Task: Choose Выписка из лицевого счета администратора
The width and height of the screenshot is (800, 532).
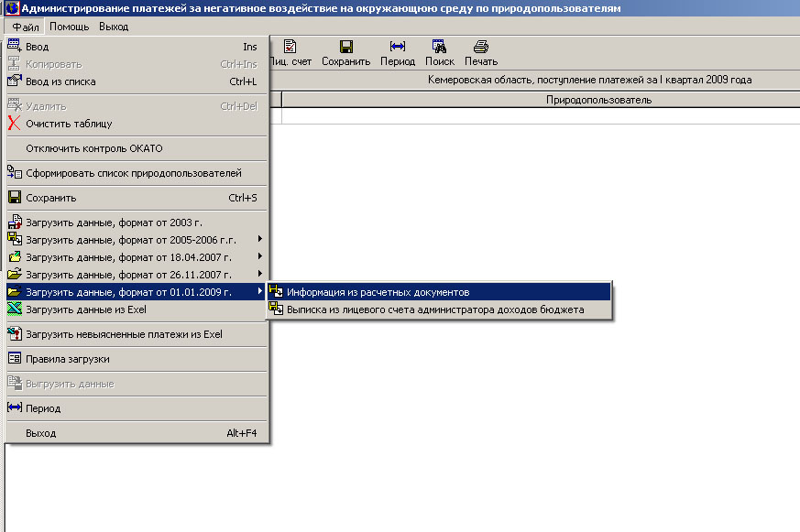Action: click(435, 309)
